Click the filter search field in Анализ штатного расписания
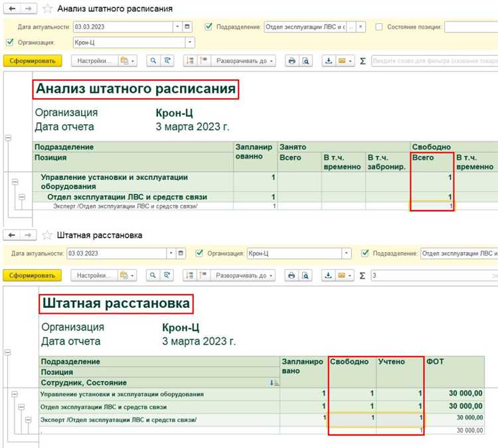The width and height of the screenshot is (498, 448). coord(434,60)
